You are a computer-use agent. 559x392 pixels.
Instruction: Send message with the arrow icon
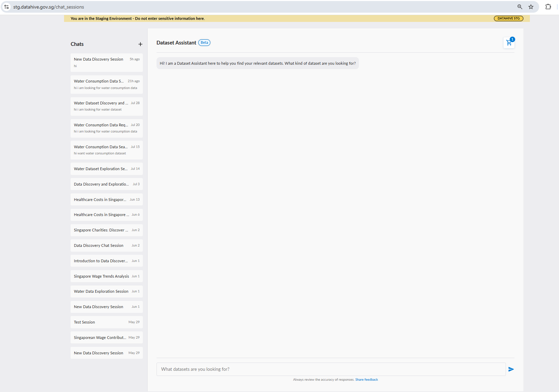click(511, 369)
